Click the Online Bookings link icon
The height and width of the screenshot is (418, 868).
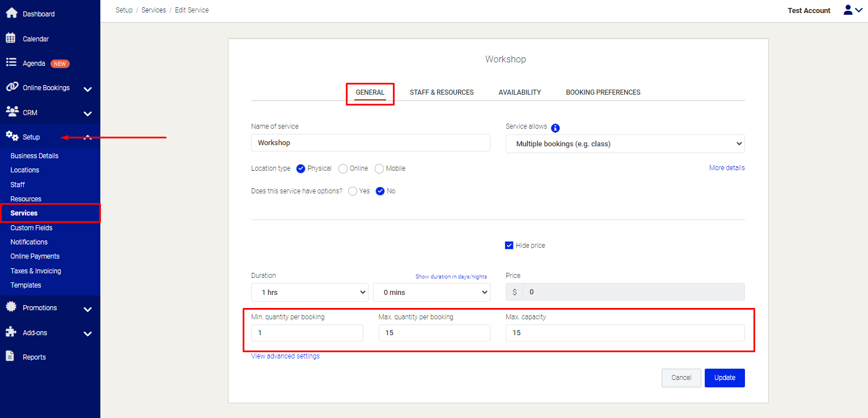tap(12, 87)
